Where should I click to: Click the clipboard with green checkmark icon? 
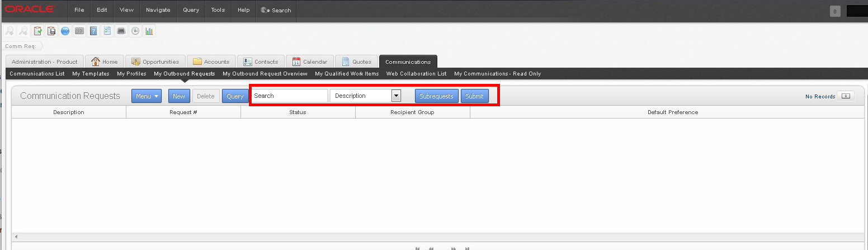(37, 31)
